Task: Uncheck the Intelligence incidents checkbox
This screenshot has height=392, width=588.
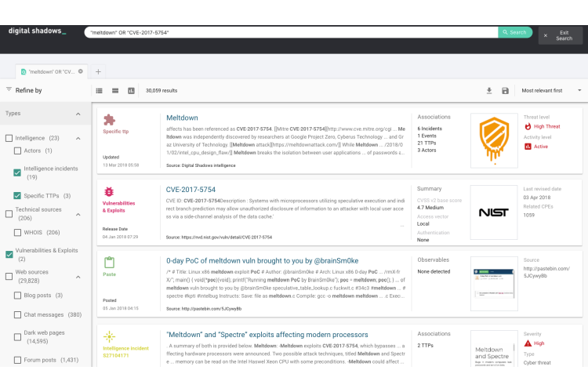Action: click(x=18, y=172)
